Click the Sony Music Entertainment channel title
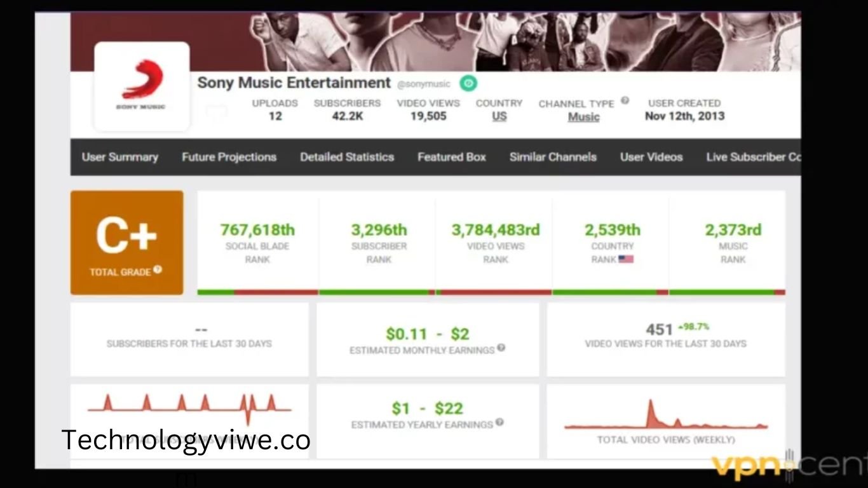This screenshot has height=488, width=868. point(294,83)
